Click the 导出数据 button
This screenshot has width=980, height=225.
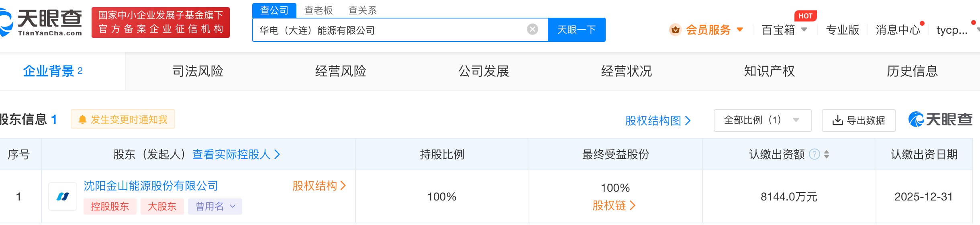859,121
